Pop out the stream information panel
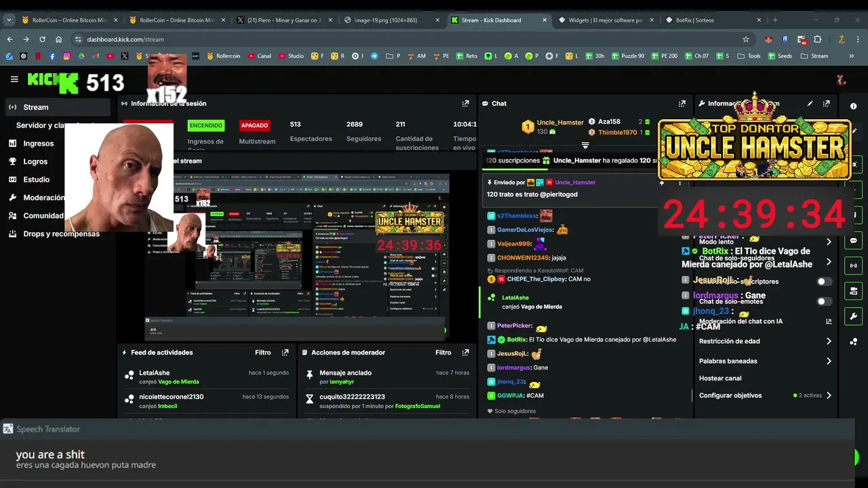The image size is (868, 488). click(x=826, y=104)
